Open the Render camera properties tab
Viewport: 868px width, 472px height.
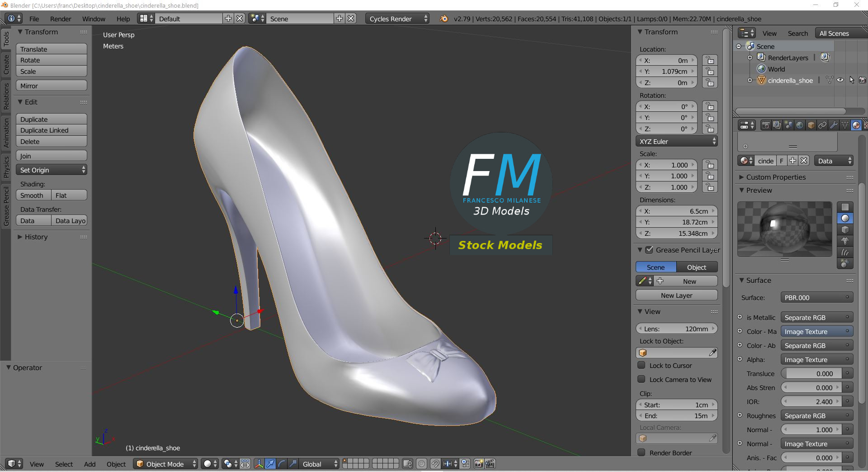pos(766,125)
